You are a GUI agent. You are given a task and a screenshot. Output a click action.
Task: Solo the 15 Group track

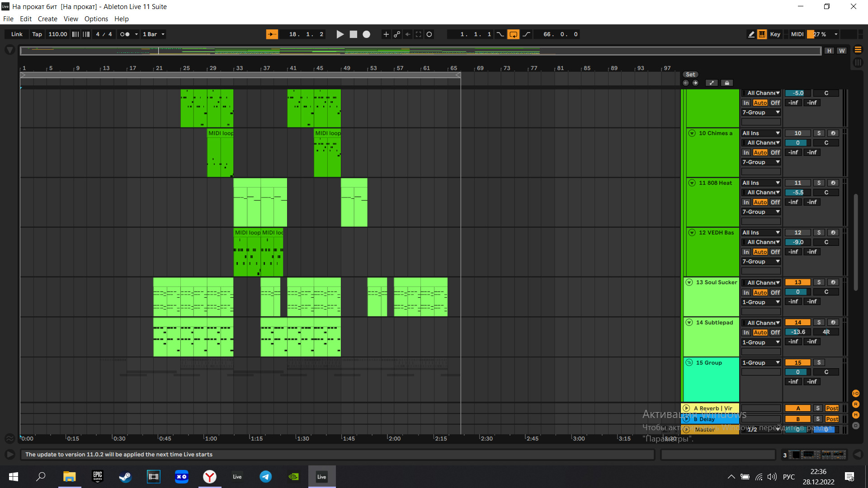point(819,363)
